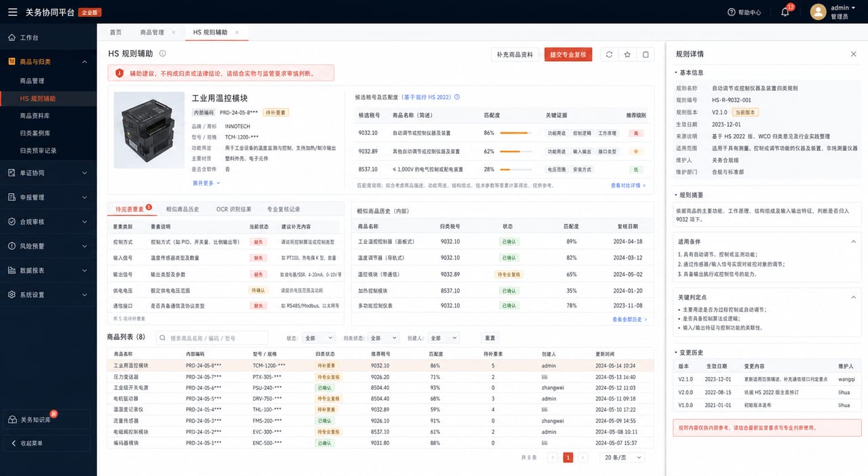Open the 归类状态 filter dropdown
Viewport: 868px width, 476px height.
384,338
